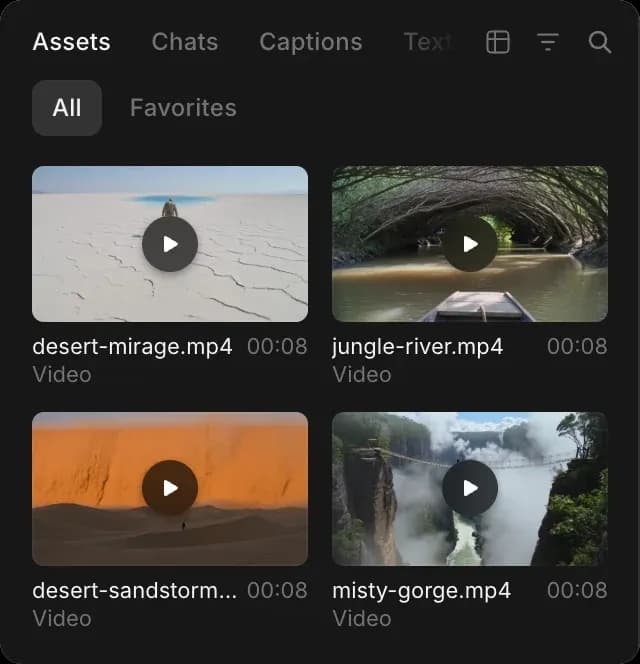Play the misty-gorge.mp4 preview
This screenshot has width=640, height=664.
coord(470,488)
